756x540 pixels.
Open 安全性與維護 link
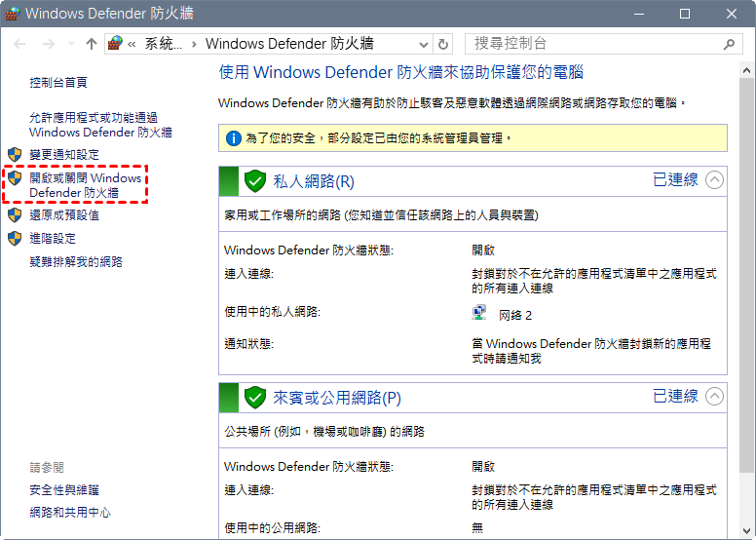pyautogui.click(x=64, y=490)
